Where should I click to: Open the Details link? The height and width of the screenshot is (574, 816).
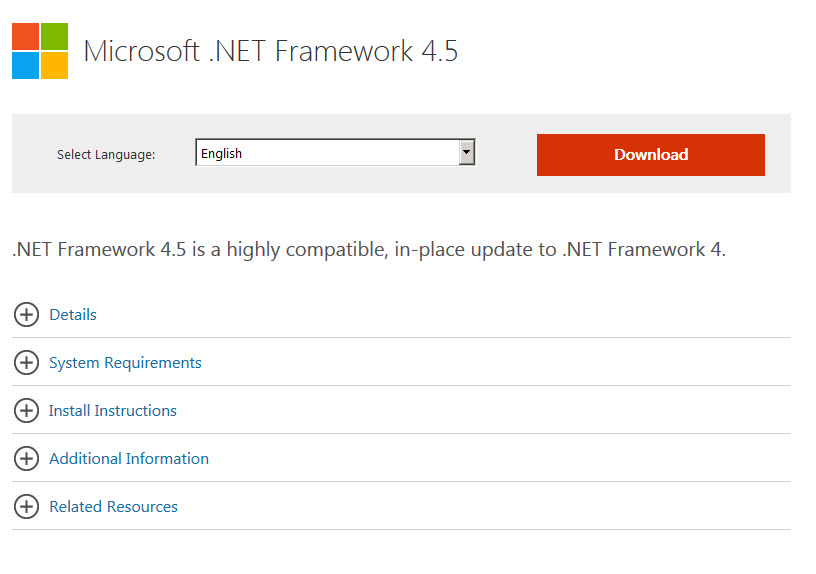(73, 315)
